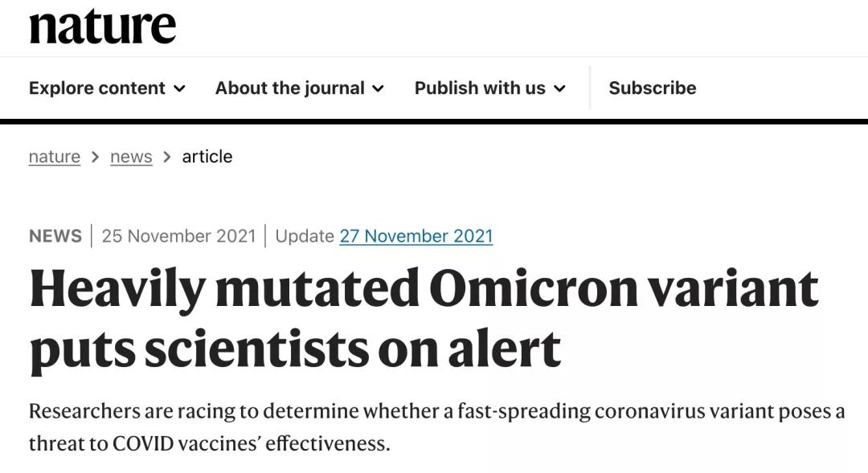This screenshot has width=868, height=473.
Task: Click the vertical divider left of Subscribe
Action: coord(590,88)
